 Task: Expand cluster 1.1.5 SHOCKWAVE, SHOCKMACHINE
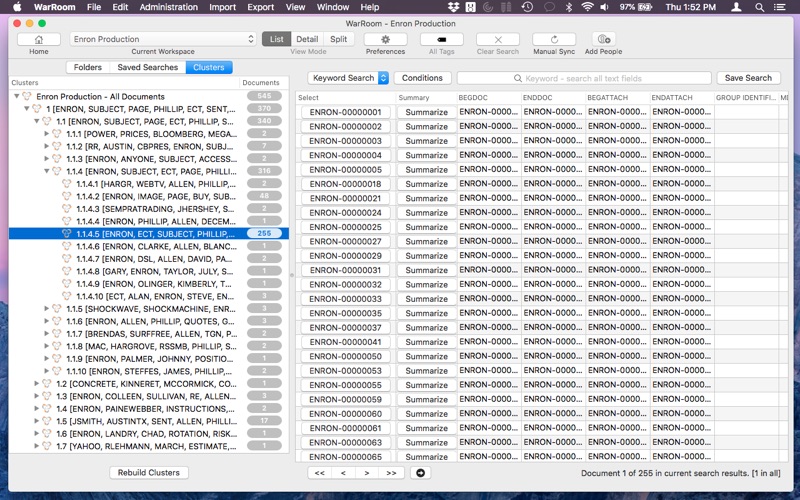tap(46, 309)
